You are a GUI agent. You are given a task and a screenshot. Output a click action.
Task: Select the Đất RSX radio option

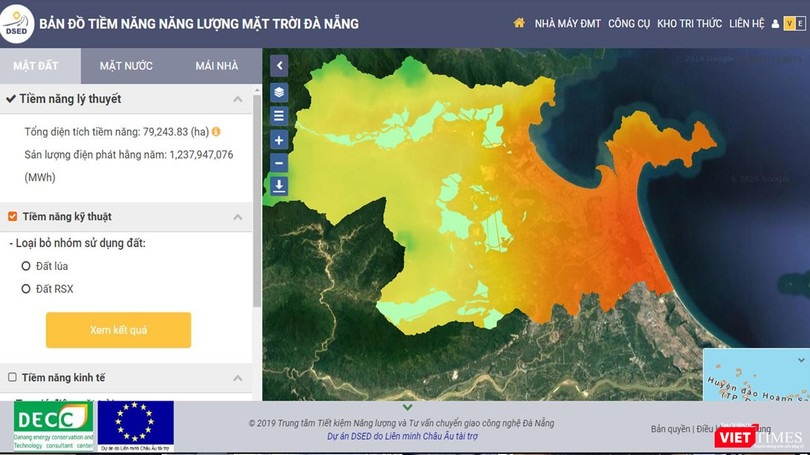pyautogui.click(x=26, y=289)
